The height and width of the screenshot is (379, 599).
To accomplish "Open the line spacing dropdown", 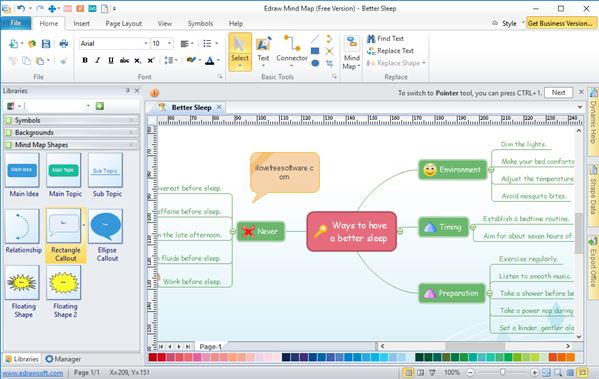I will click(170, 60).
